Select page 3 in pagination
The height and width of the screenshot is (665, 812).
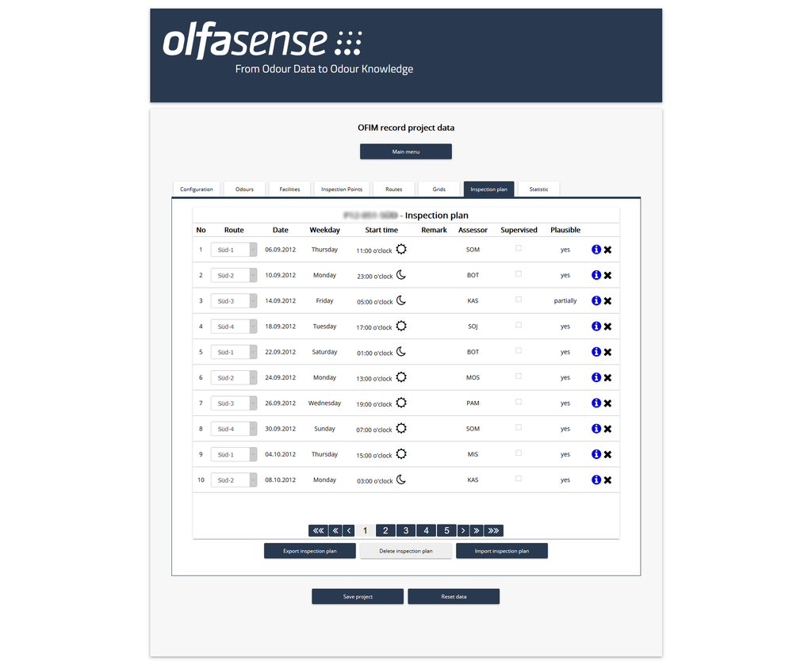[x=405, y=531]
